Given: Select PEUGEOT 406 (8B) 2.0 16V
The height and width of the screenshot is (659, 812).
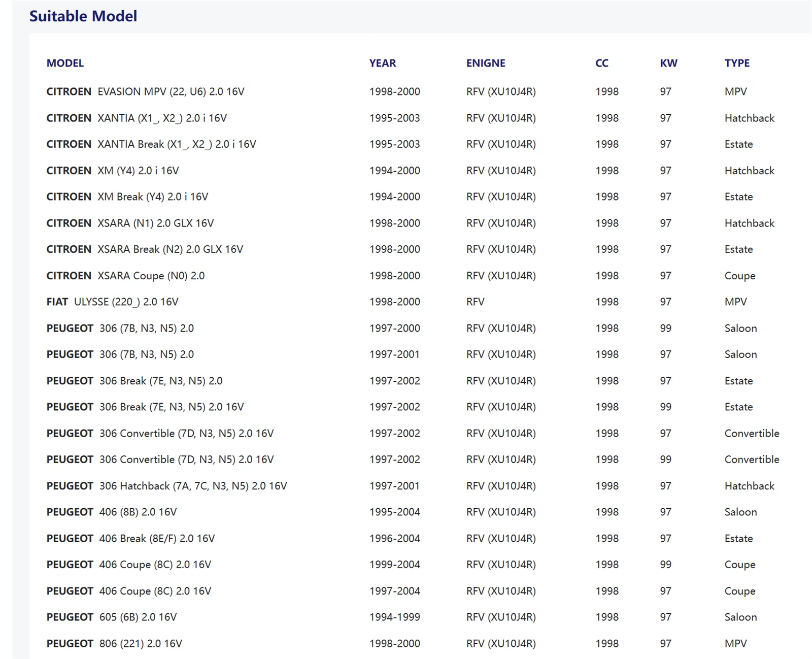Looking at the screenshot, I should (112, 512).
